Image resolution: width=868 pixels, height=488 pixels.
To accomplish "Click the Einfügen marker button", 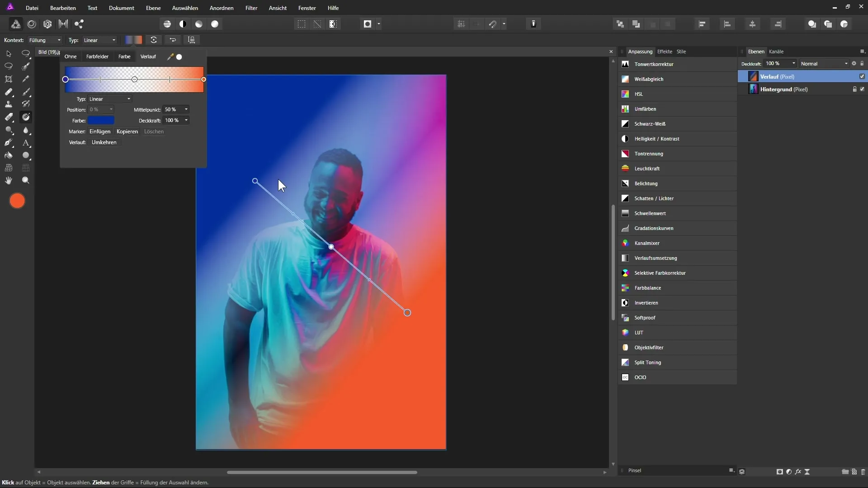I will point(100,131).
